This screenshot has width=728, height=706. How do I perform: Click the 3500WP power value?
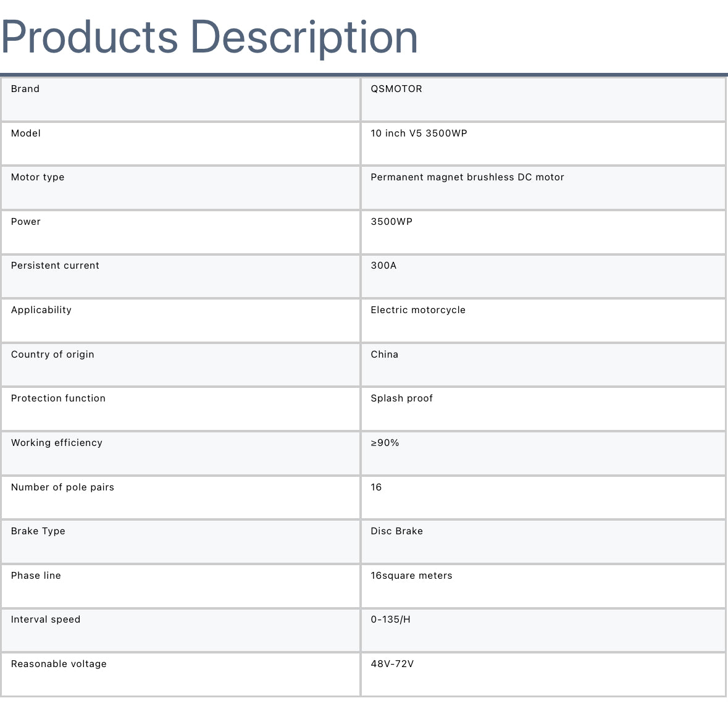pos(391,222)
